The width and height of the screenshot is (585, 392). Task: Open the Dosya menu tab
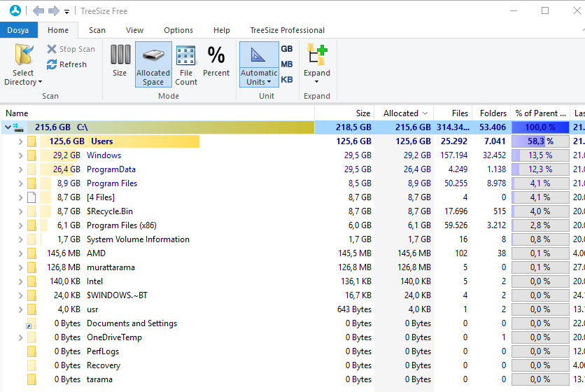coord(18,30)
